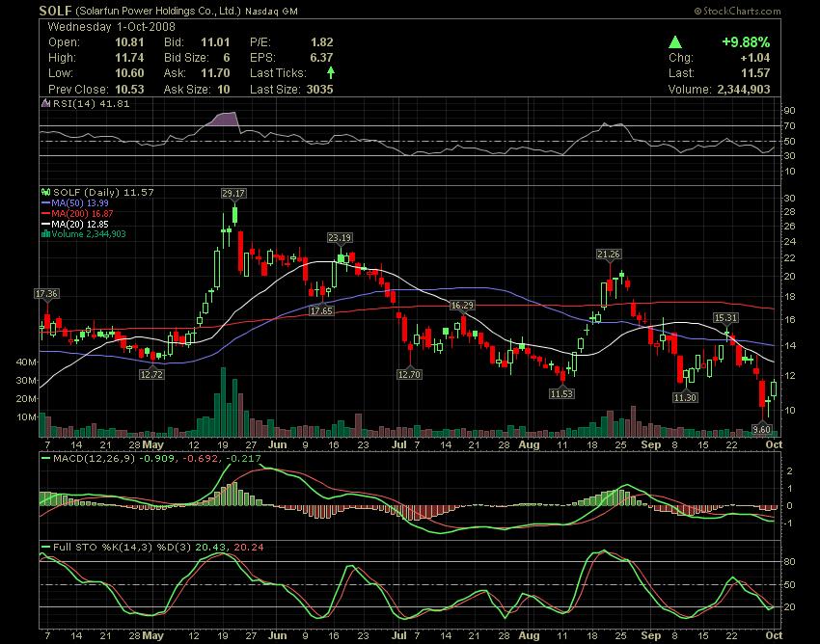Click the 29.17 peak price label

pos(233,194)
